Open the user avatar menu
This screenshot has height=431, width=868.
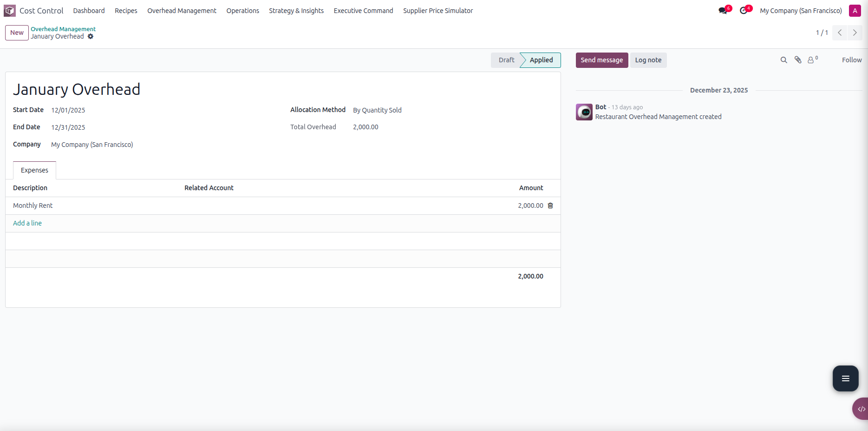855,11
